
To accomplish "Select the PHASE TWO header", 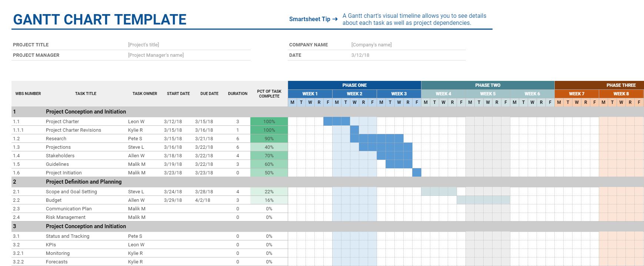I will click(x=488, y=85).
